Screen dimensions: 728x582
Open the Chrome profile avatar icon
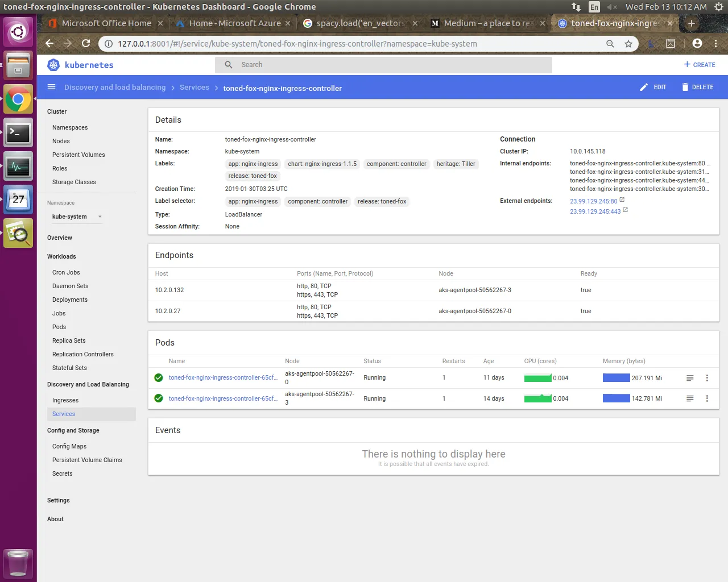697,44
